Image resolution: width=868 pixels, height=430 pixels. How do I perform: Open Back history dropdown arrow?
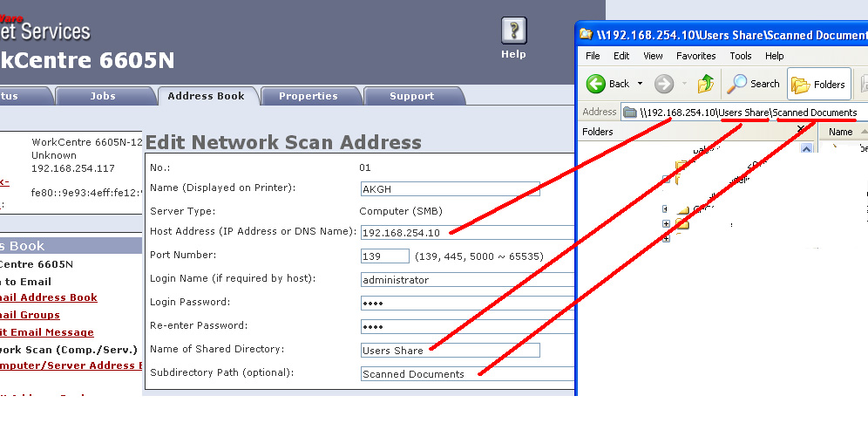[x=640, y=84]
